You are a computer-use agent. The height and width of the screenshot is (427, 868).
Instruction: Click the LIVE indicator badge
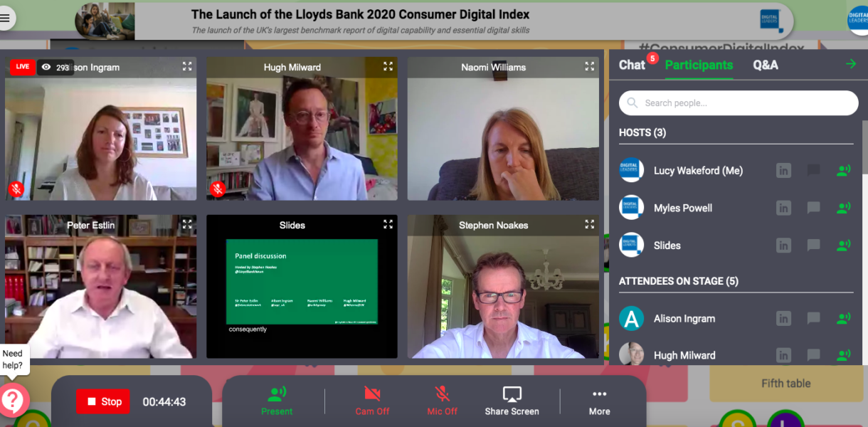(22, 67)
